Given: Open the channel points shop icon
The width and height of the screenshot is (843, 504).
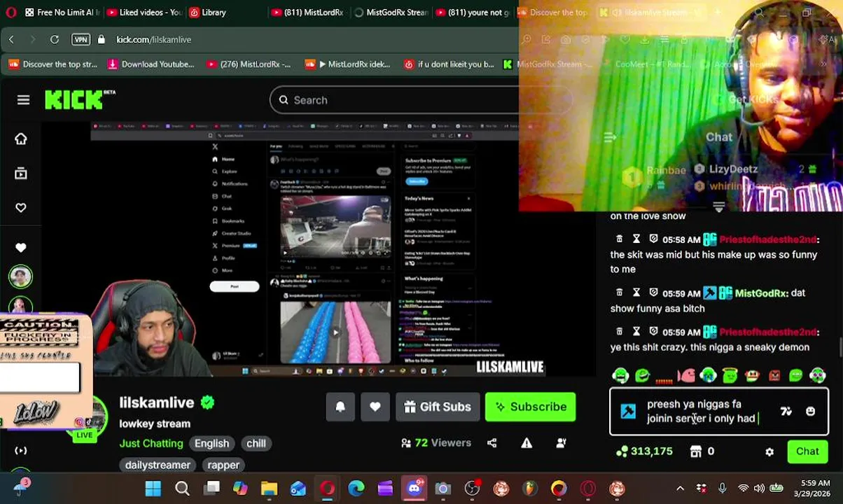Looking at the screenshot, I should [x=696, y=452].
